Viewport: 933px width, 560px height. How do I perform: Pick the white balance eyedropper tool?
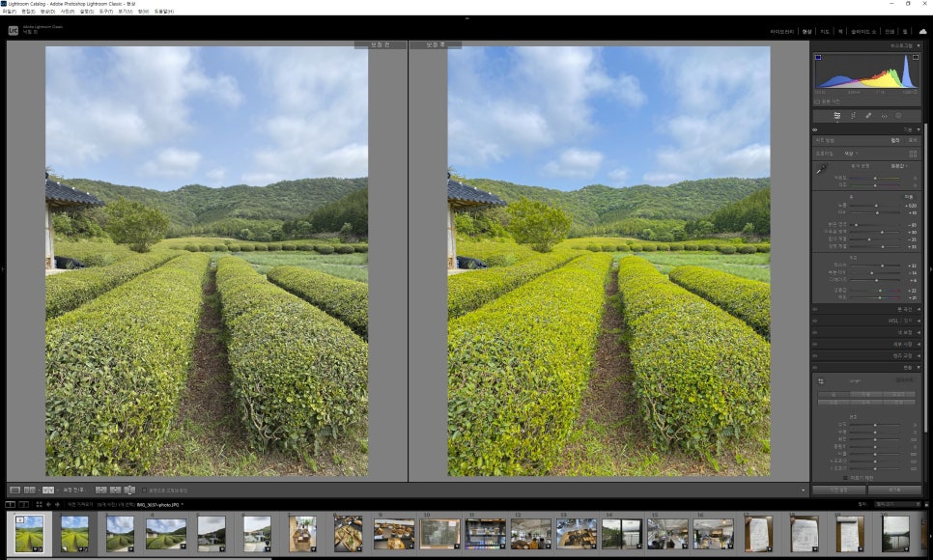coord(821,168)
